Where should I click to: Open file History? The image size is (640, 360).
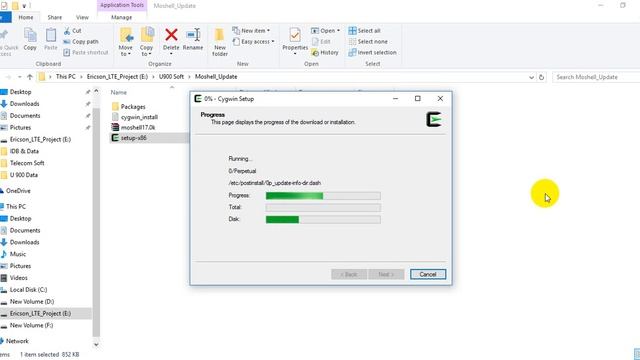[x=325, y=53]
